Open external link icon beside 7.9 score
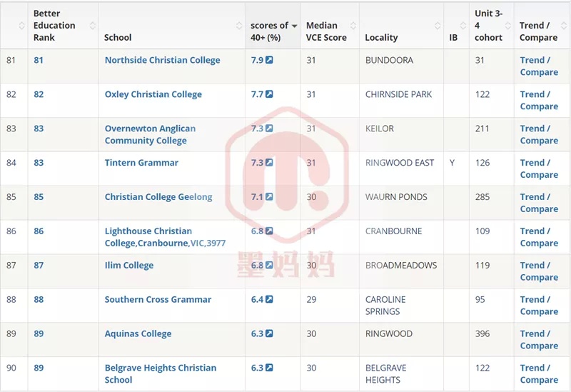This screenshot has width=571, height=392. click(269, 60)
